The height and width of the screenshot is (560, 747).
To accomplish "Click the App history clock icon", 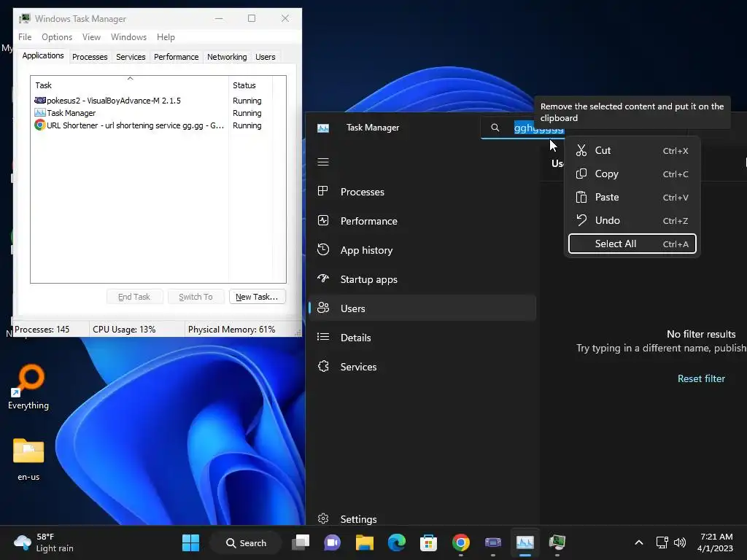I will (323, 249).
